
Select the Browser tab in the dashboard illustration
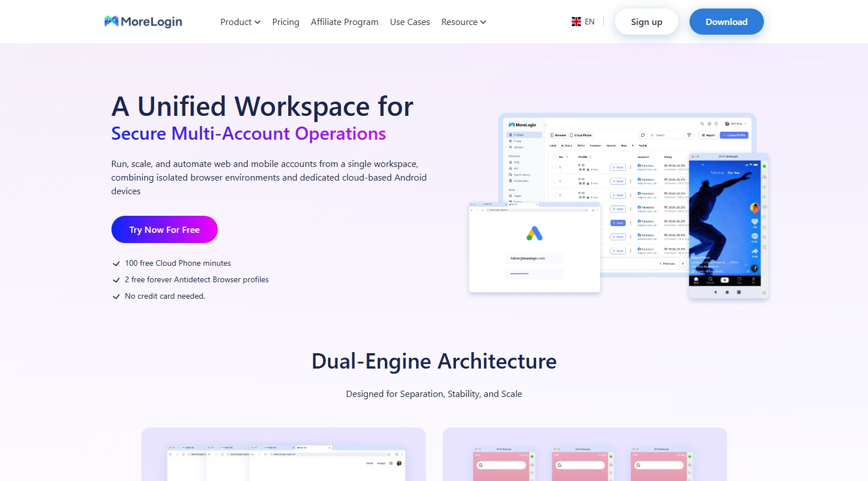(x=559, y=135)
